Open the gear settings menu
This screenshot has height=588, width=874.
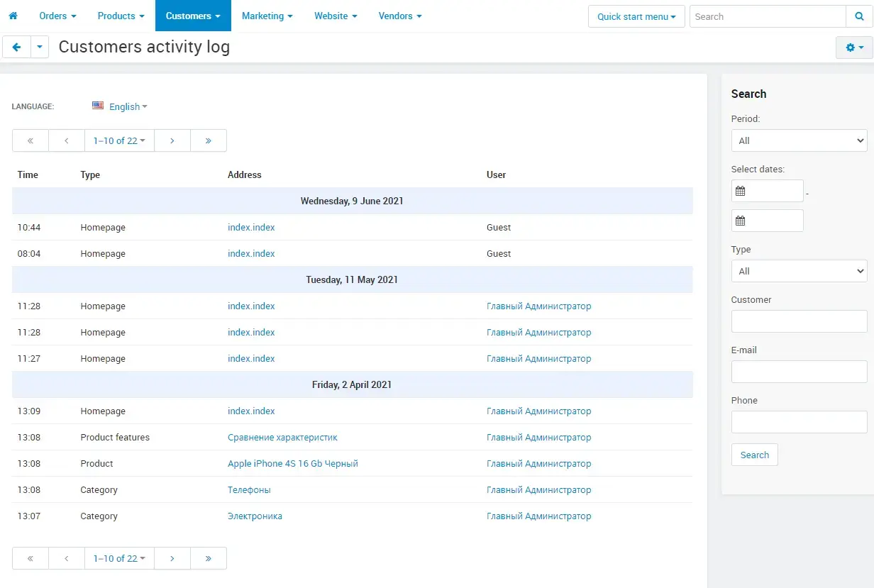point(854,48)
